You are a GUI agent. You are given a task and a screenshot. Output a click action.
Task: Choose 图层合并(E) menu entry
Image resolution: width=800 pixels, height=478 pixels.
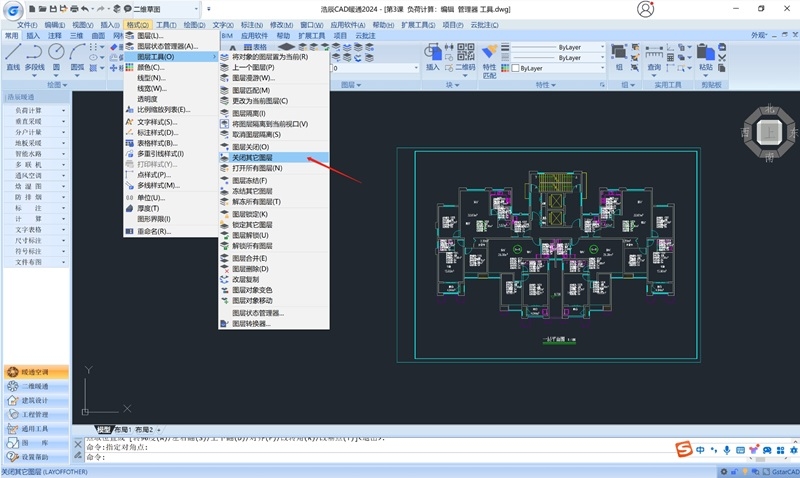[273, 258]
